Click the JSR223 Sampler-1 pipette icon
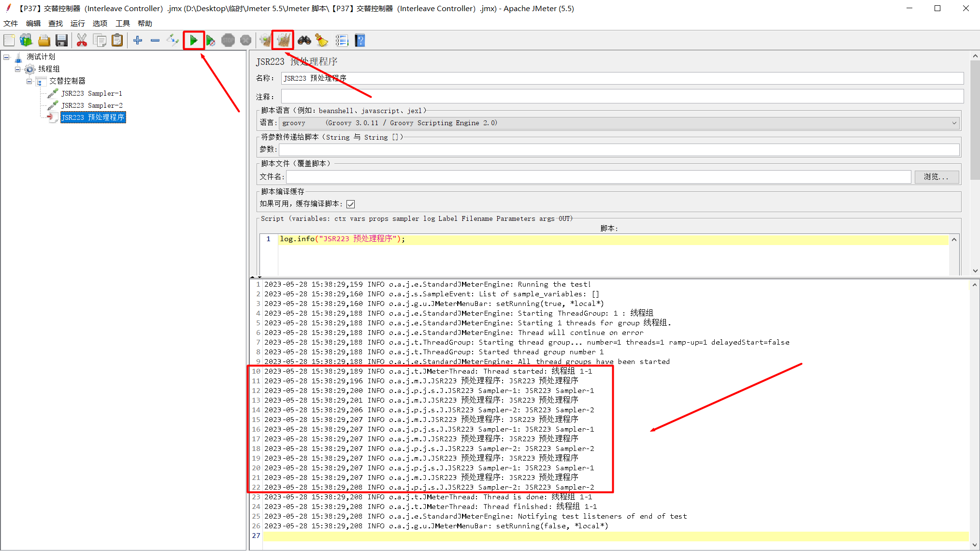 53,93
